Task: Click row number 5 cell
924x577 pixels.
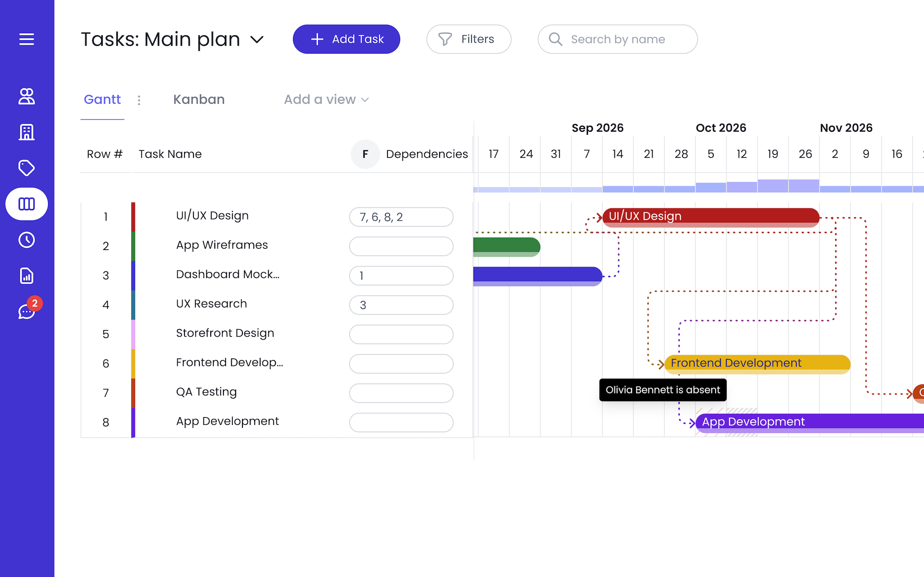Action: point(106,334)
